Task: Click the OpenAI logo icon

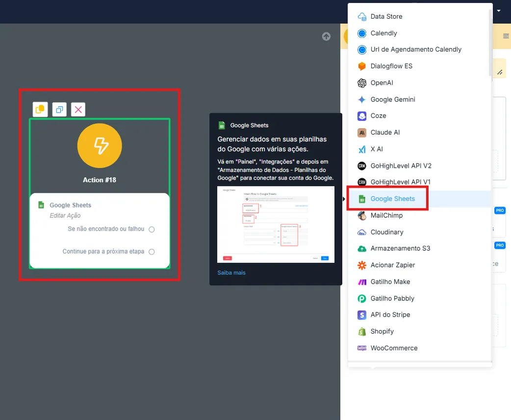Action: point(362,83)
